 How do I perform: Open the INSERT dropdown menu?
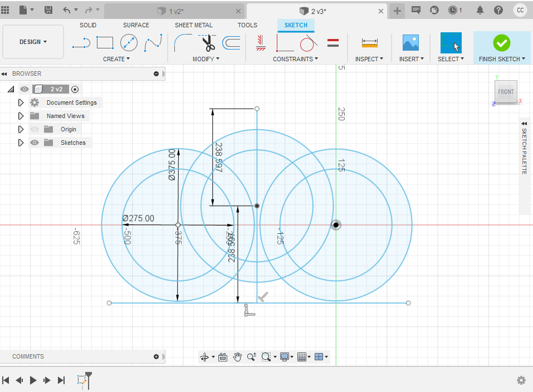pyautogui.click(x=412, y=59)
